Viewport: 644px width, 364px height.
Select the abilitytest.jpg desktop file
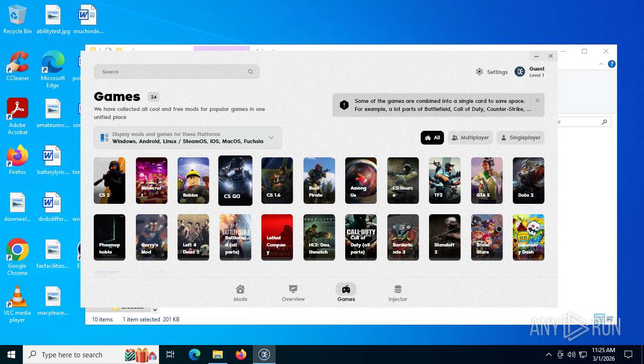point(53,20)
